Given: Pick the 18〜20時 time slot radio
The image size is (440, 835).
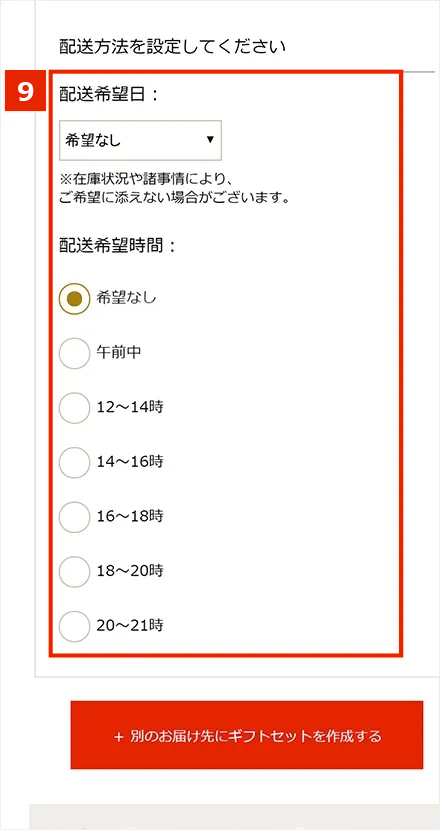Looking at the screenshot, I should [74, 571].
